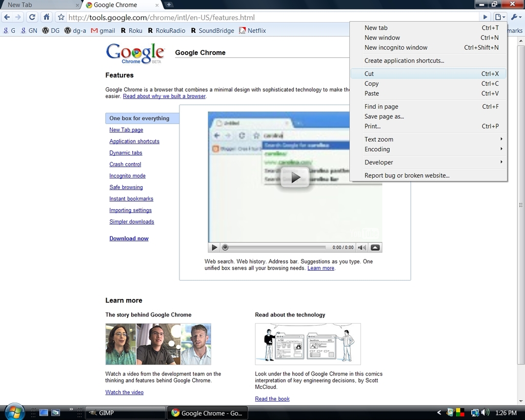Image resolution: width=525 pixels, height=420 pixels.
Task: Click the small play button in video controls
Action: (214, 248)
